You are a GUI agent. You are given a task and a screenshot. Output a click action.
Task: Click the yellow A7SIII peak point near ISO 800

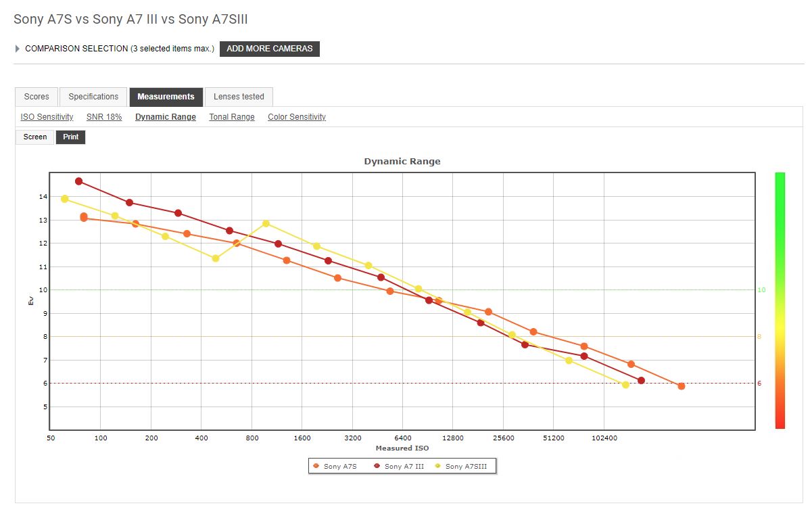coord(266,224)
